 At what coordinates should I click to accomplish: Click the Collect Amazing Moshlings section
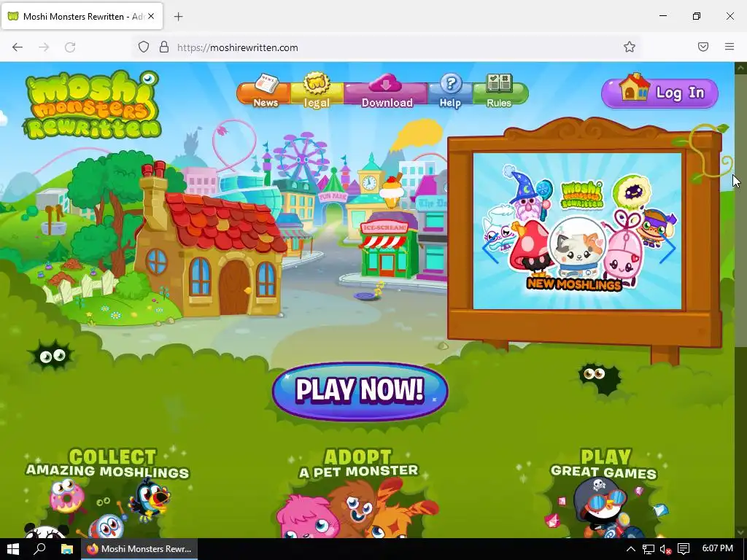pos(108,491)
